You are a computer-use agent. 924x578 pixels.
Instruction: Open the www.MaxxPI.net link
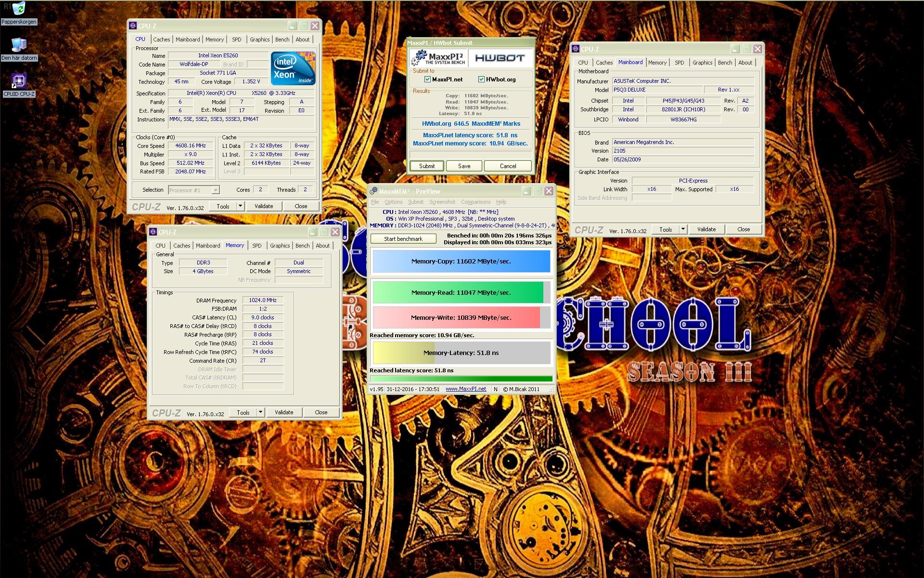pyautogui.click(x=465, y=389)
